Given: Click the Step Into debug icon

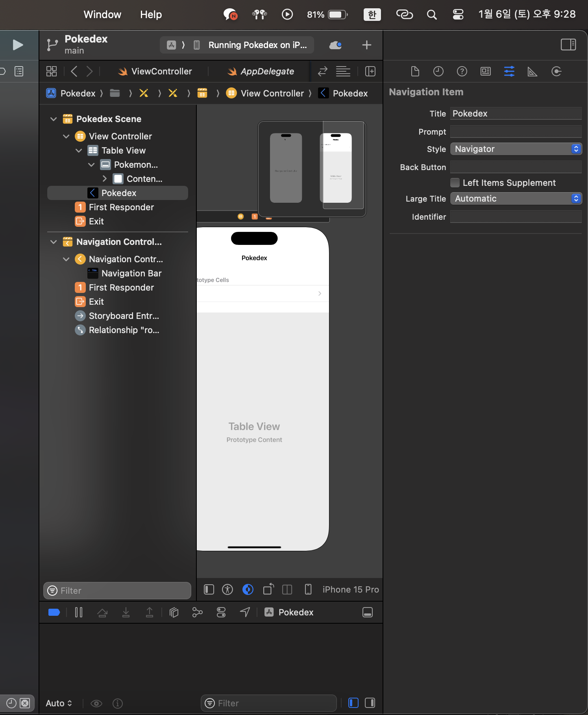Looking at the screenshot, I should (x=126, y=612).
